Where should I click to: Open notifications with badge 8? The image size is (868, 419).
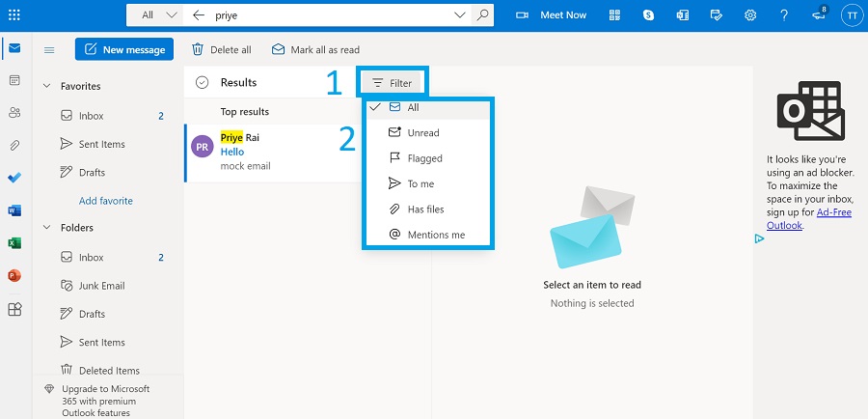pos(819,14)
